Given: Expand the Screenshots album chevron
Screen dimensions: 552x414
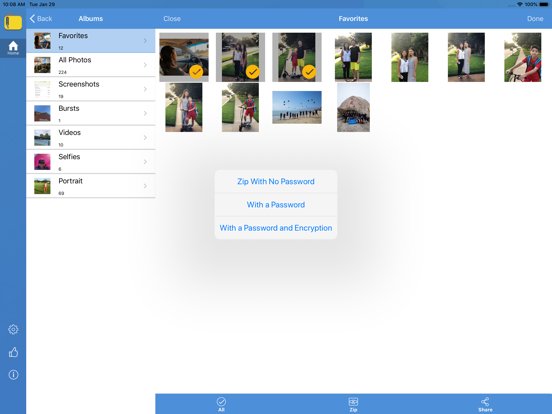Looking at the screenshot, I should [x=145, y=89].
